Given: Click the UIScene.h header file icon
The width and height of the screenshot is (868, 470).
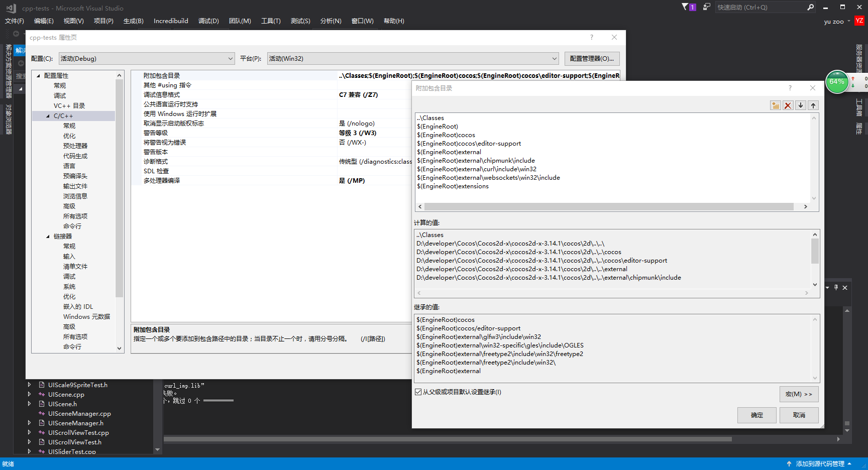Looking at the screenshot, I should pyautogui.click(x=42, y=404).
